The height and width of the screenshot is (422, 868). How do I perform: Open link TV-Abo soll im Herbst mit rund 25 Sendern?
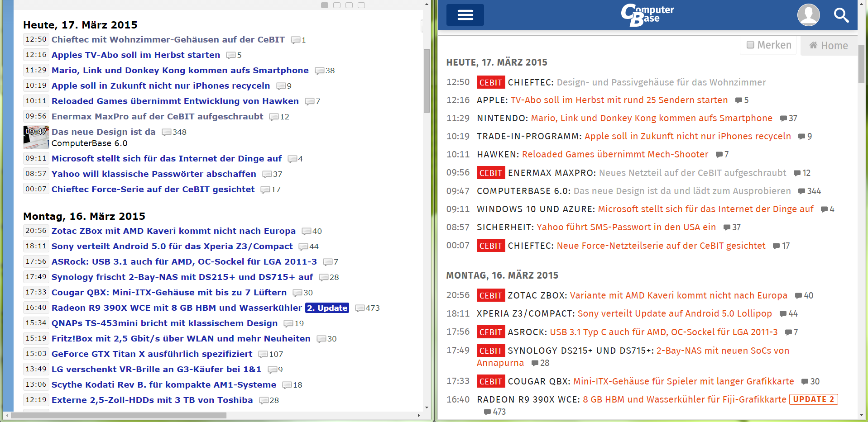click(x=619, y=100)
